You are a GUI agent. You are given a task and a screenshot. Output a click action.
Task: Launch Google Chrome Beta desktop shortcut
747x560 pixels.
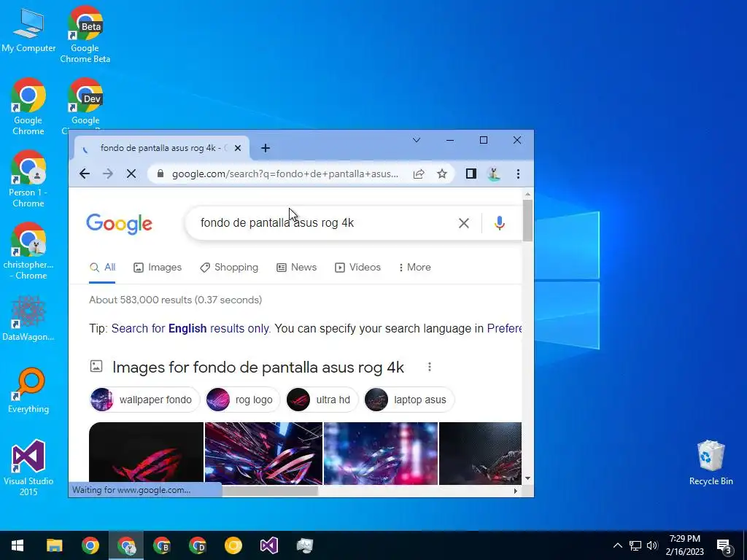pyautogui.click(x=85, y=34)
